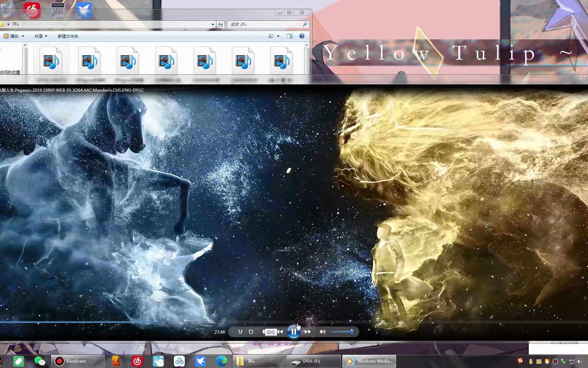Click the magnifier icon in Explorer search box
The height and width of the screenshot is (368, 588).
pos(305,24)
